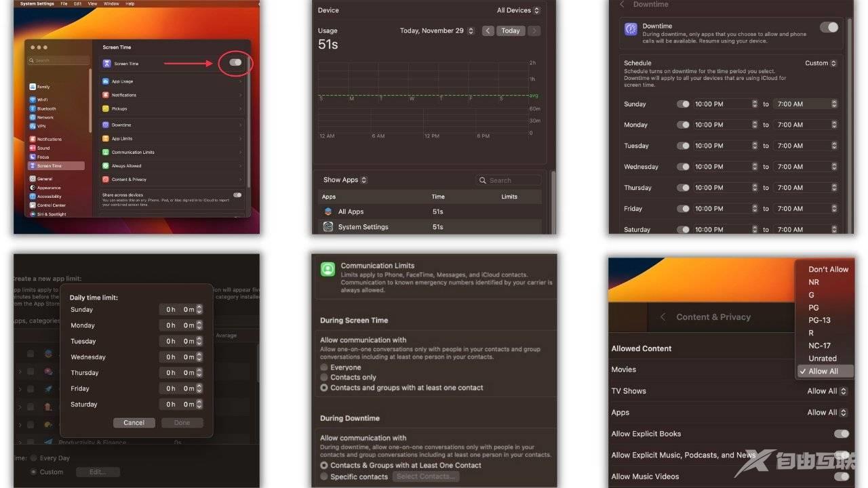Select Everyone radio under During Screen Time
Viewport: 868px width, 488px height.
point(324,367)
